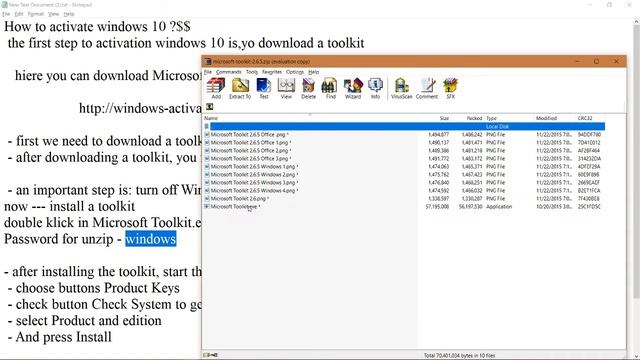Click the Delete toolbar icon

point(309,89)
